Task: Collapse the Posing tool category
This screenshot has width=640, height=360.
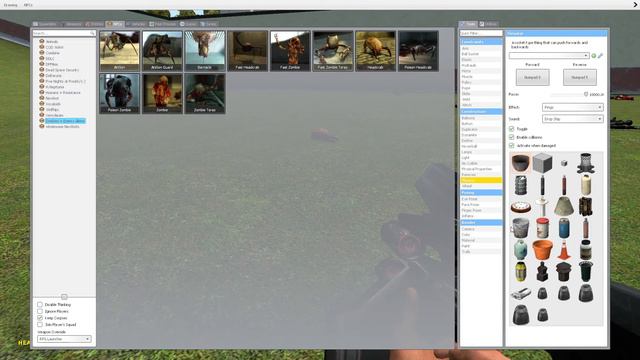Action: click(x=481, y=192)
